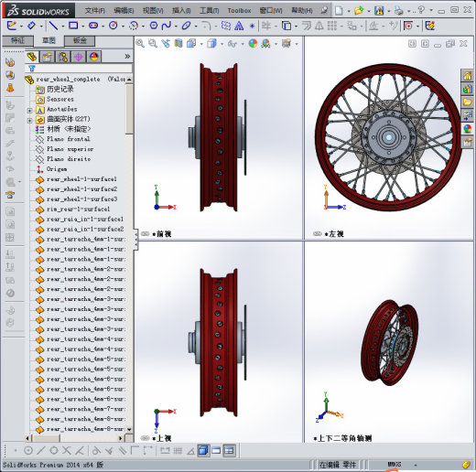476x472 pixels.
Task: Toggle the Section View icon
Action: point(178,44)
